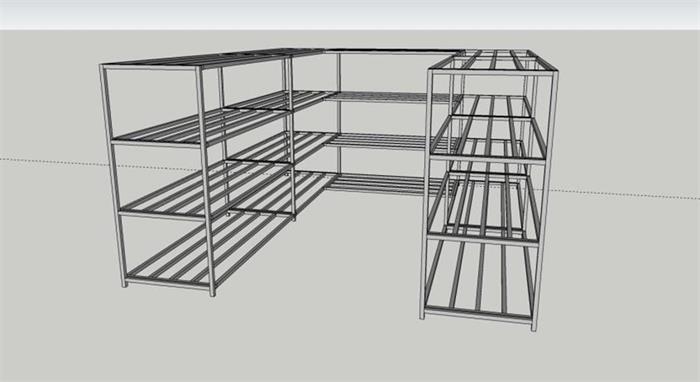Select the left shelving unit's front-left leg
The height and width of the screenshot is (382, 700).
pos(113,176)
